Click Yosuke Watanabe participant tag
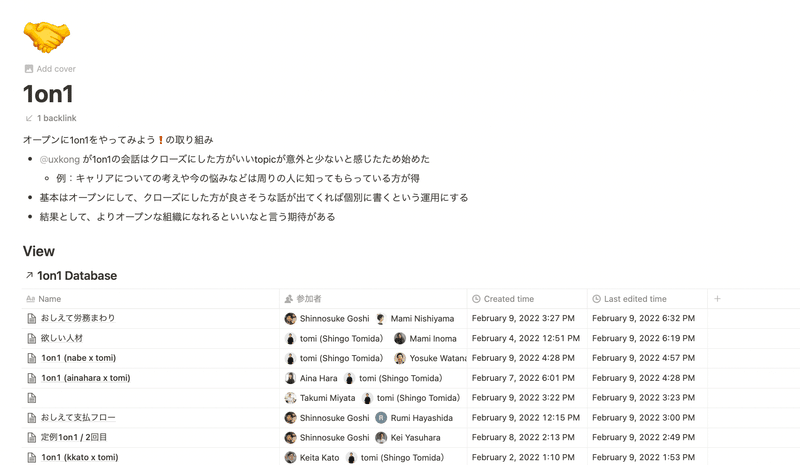The height and width of the screenshot is (465, 800). 430,358
